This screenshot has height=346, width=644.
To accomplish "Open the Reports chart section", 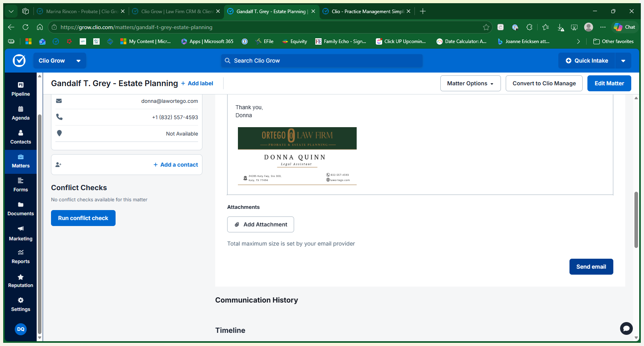I will pyautogui.click(x=21, y=257).
